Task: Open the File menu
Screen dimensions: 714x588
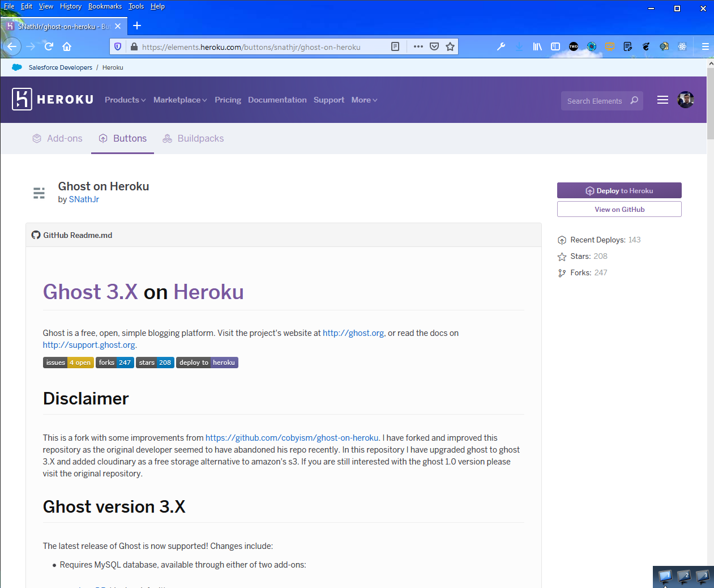Action: tap(9, 6)
